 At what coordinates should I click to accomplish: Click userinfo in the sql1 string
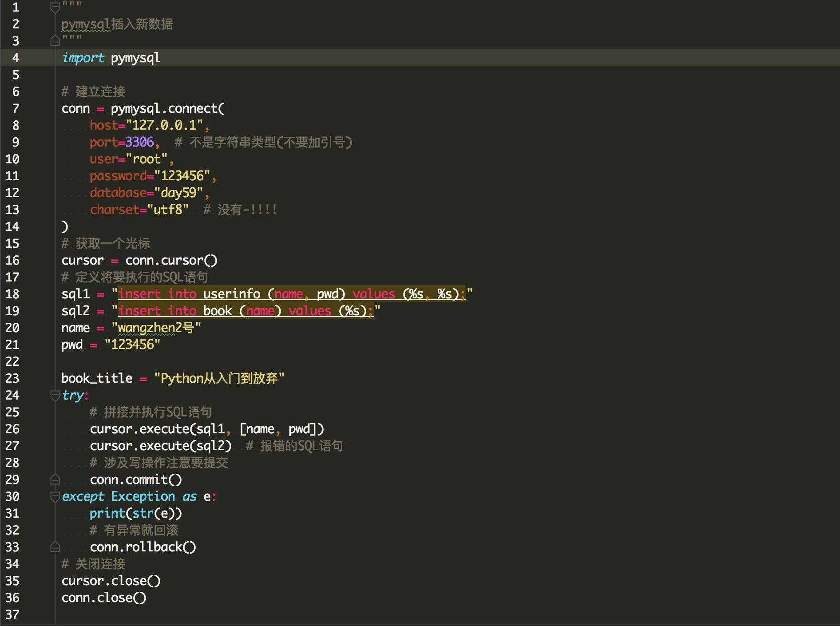point(231,294)
